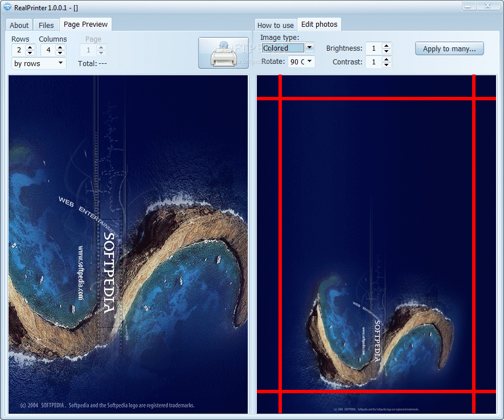Click the 'Total: ---' text

point(92,63)
